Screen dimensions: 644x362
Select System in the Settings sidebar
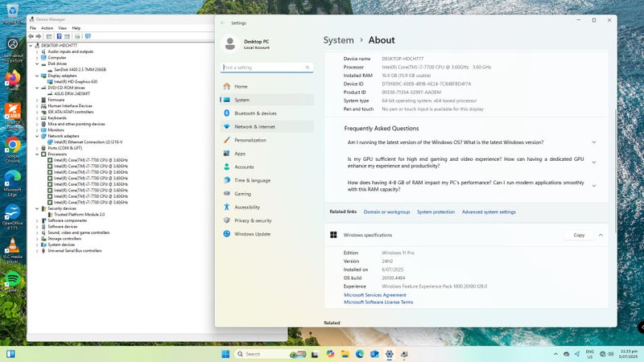(267, 100)
